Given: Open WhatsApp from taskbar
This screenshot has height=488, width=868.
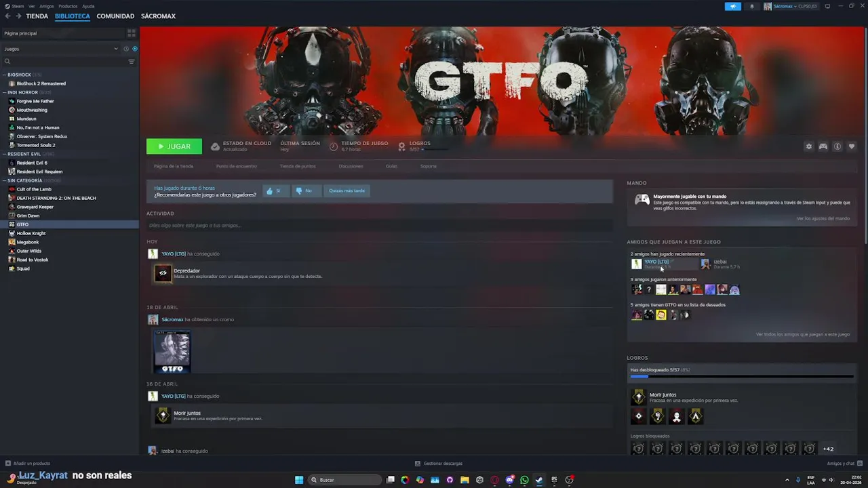Looking at the screenshot, I should pyautogui.click(x=524, y=480).
